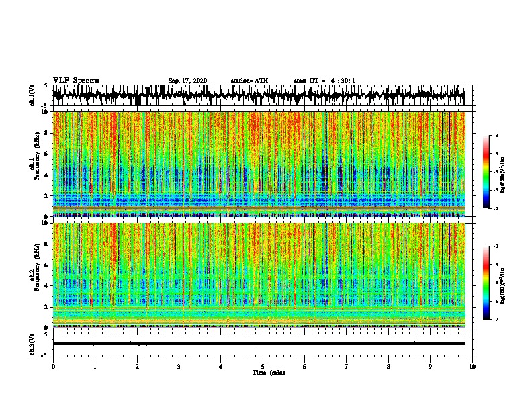Click the "ch.3(V)" waveform axis label
Viewport: 532px width, 411px height.
[32, 345]
